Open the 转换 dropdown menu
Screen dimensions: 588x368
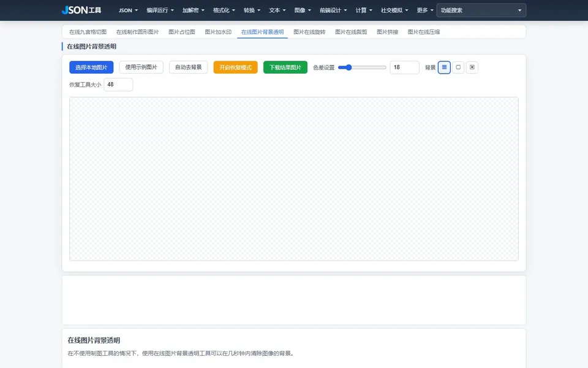[x=252, y=10]
